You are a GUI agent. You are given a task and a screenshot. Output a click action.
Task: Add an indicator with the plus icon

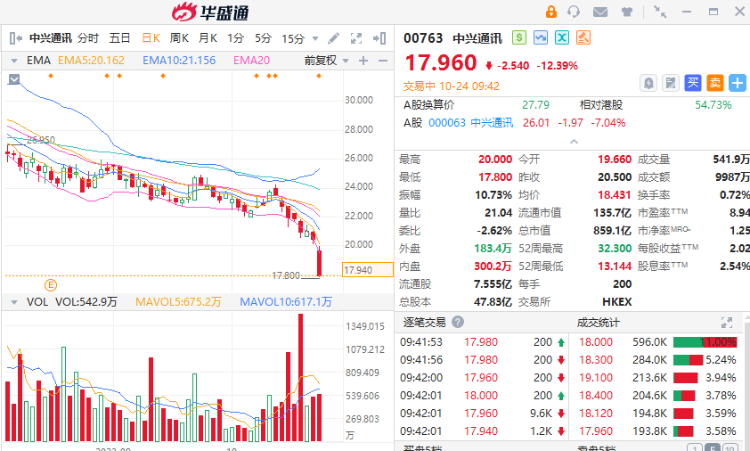pyautogui.click(x=364, y=60)
